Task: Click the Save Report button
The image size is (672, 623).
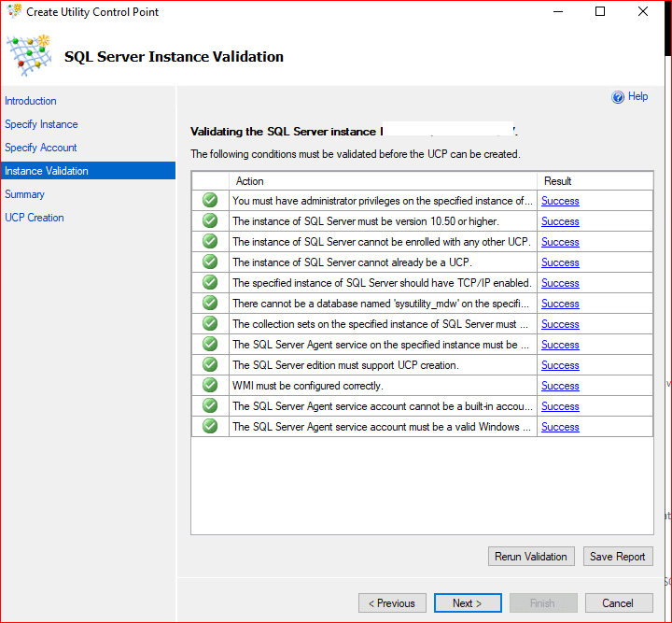Action: click(x=617, y=557)
